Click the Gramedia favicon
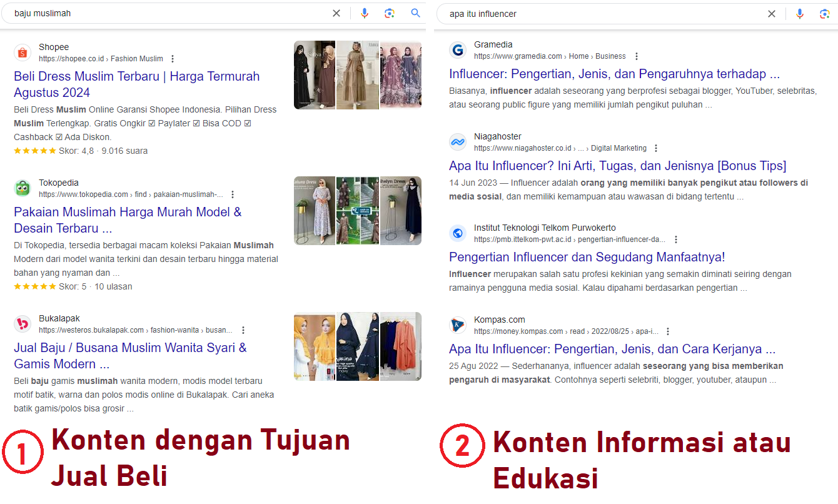838x504 pixels. coord(458,50)
